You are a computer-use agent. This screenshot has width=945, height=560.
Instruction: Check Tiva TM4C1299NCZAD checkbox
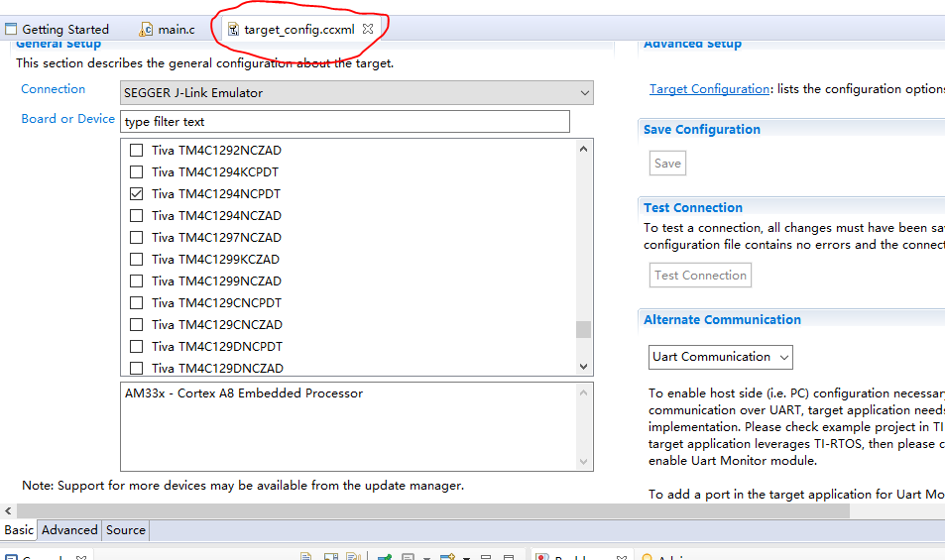[x=136, y=280]
